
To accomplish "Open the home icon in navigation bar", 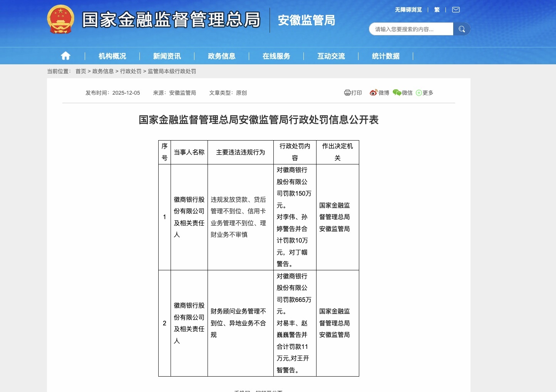I will (x=65, y=56).
